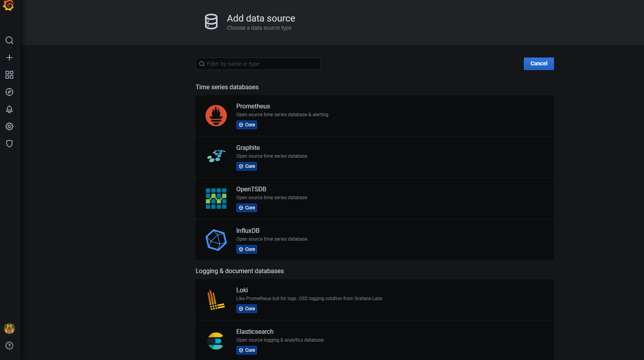
Task: Open the Explore compass icon
Action: coord(9,92)
